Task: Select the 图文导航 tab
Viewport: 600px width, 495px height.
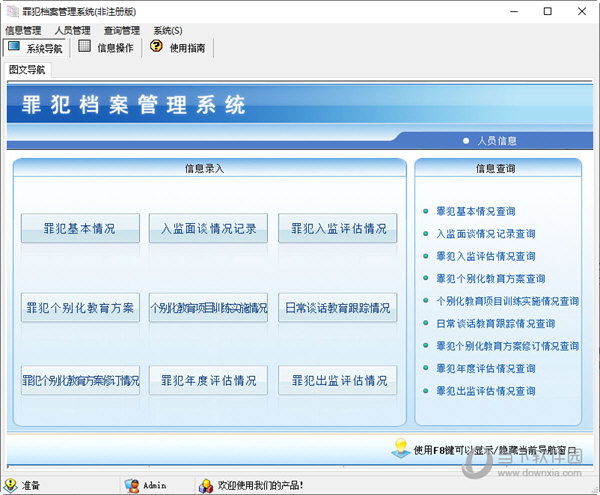Action: pyautogui.click(x=27, y=70)
